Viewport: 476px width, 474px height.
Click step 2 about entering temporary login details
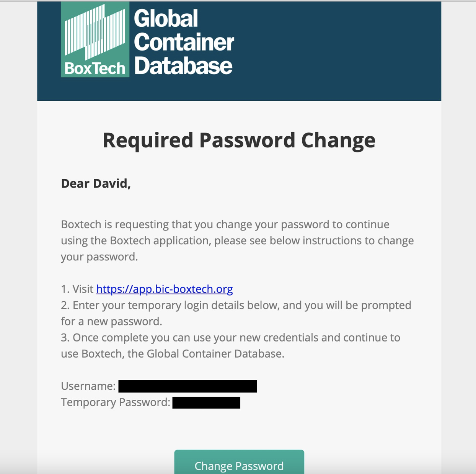click(x=236, y=313)
